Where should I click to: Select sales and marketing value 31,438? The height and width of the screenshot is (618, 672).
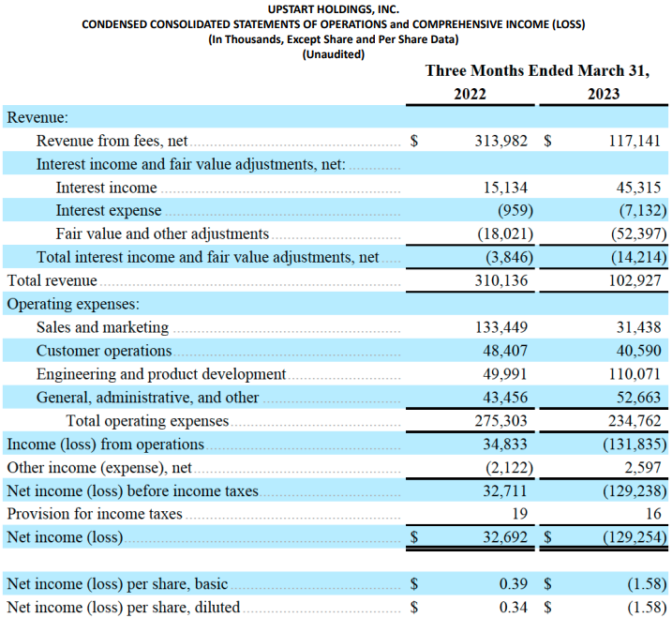click(638, 327)
